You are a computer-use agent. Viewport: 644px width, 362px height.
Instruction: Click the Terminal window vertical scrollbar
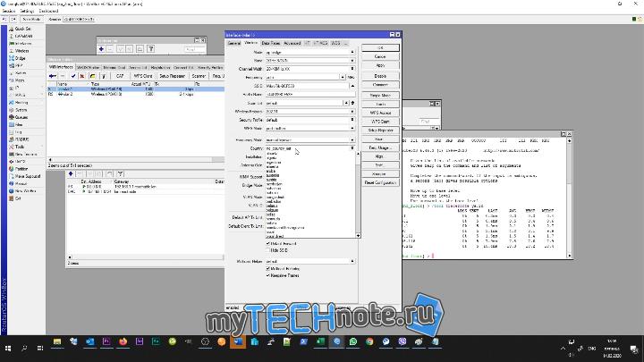569,198
